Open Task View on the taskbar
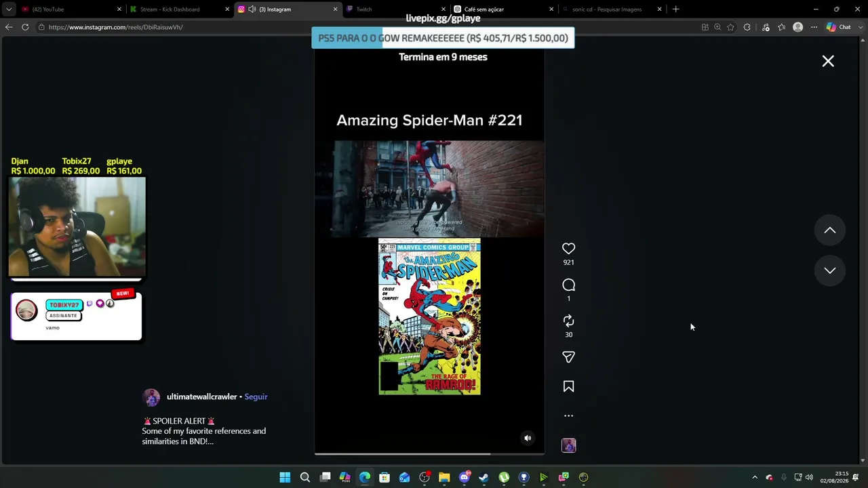The height and width of the screenshot is (488, 868). point(325,477)
